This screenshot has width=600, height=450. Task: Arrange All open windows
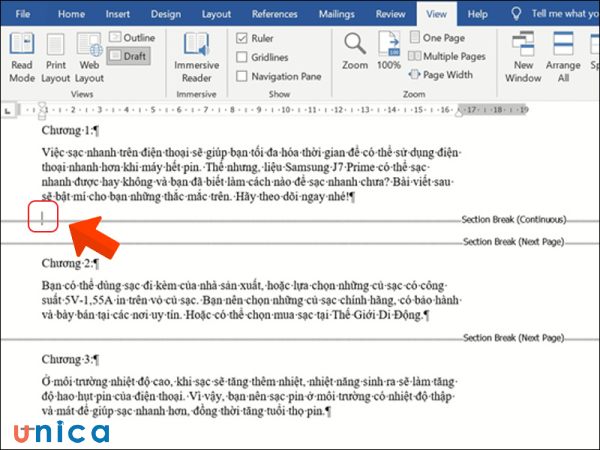click(563, 56)
